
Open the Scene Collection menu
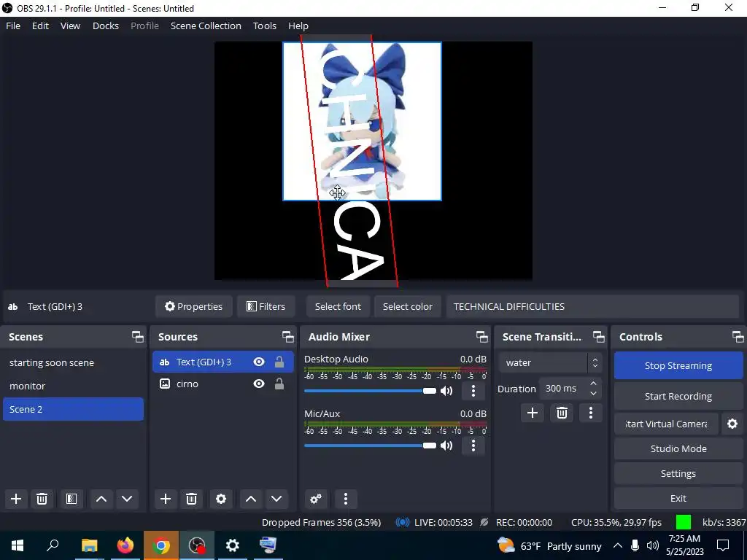point(206,26)
